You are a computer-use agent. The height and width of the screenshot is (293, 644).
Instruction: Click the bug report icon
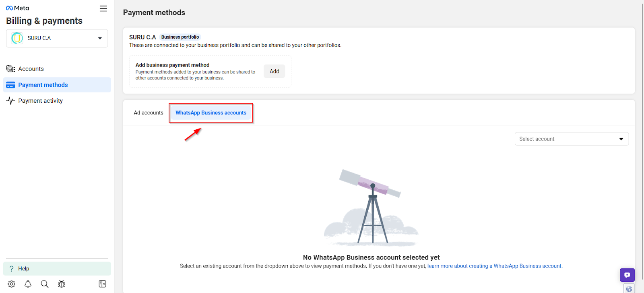[62, 284]
